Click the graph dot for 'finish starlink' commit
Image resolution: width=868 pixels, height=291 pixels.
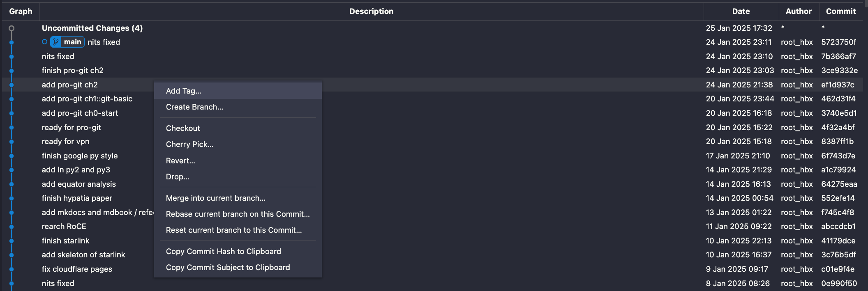tap(12, 241)
